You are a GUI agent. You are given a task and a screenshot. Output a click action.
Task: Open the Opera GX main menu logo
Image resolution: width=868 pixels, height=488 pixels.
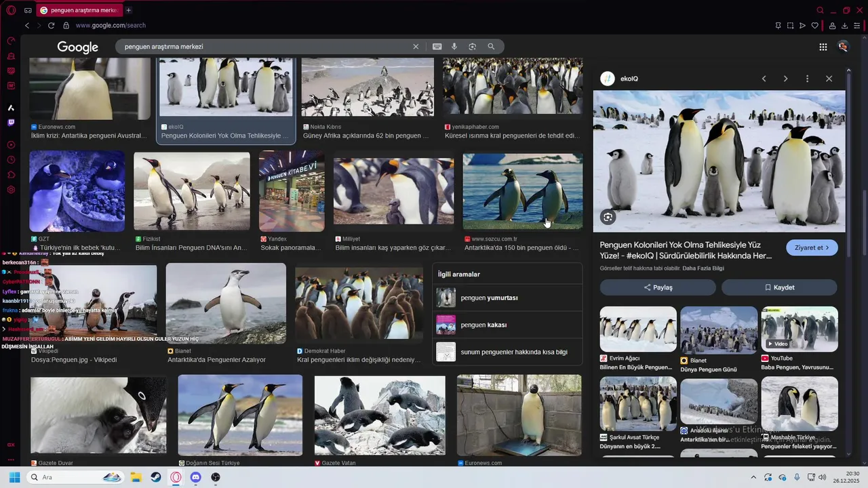pyautogui.click(x=11, y=10)
